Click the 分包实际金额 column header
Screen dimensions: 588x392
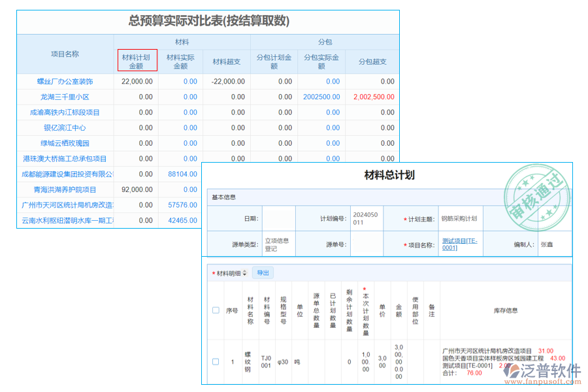(x=321, y=59)
